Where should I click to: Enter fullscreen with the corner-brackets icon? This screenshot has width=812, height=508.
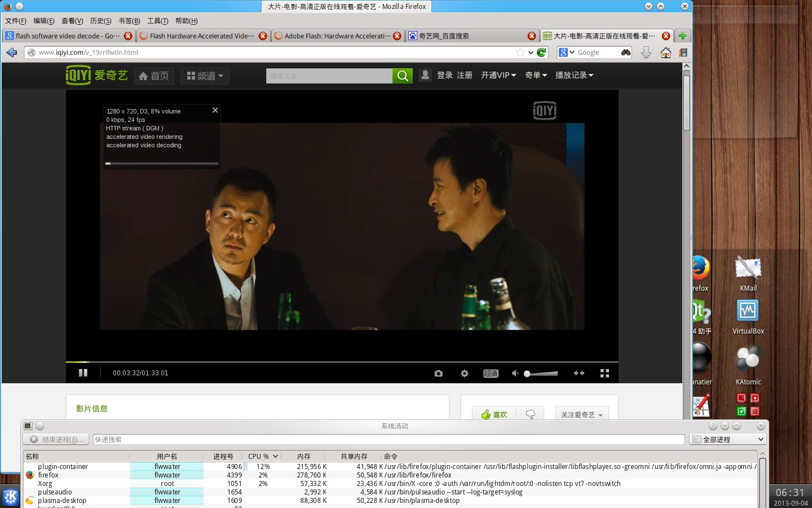605,373
